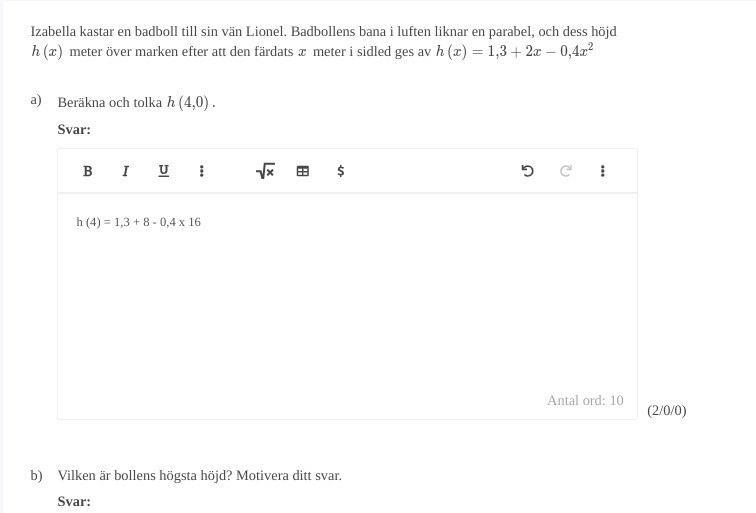Screen dimensions: 756x513
Task: Toggle italic formatting in the editor toolbar
Action: tap(125, 171)
